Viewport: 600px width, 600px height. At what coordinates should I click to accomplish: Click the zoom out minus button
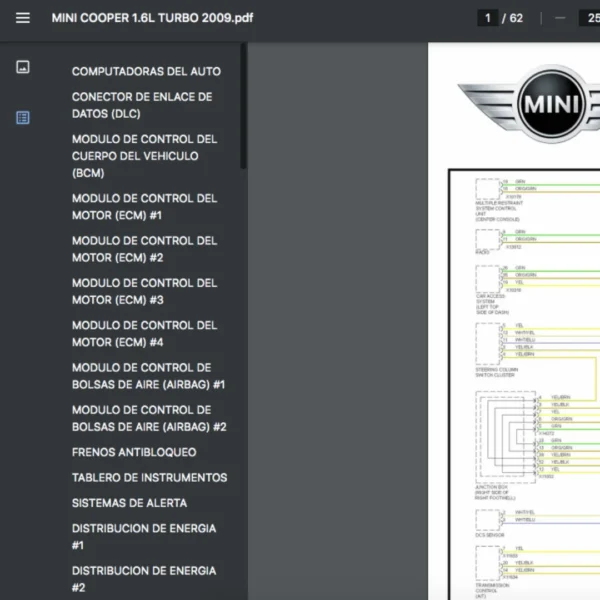[559, 18]
